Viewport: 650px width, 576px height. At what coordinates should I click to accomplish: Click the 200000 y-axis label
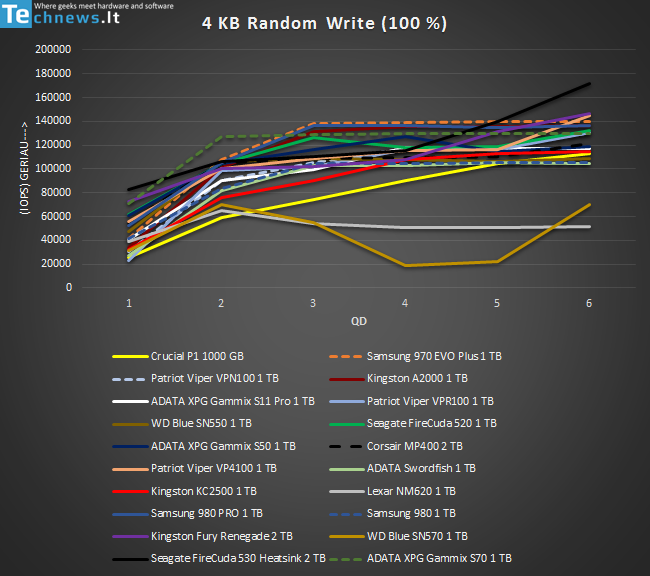[53, 49]
